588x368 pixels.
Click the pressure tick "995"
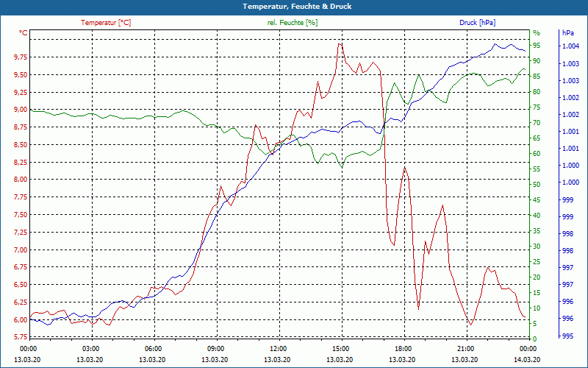[x=568, y=336]
